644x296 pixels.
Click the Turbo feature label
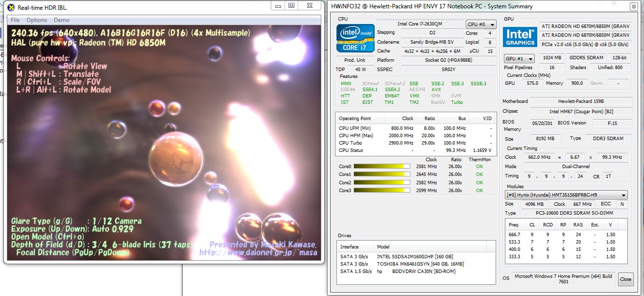click(x=456, y=102)
